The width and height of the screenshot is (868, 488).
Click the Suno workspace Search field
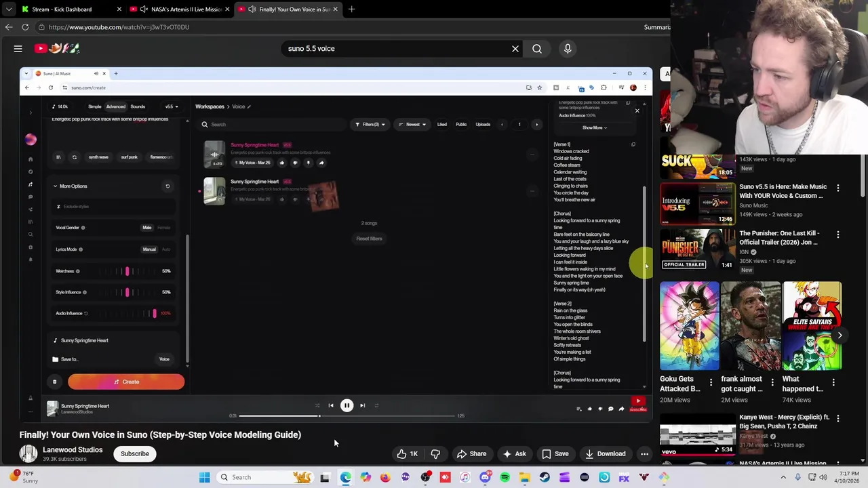coord(271,125)
